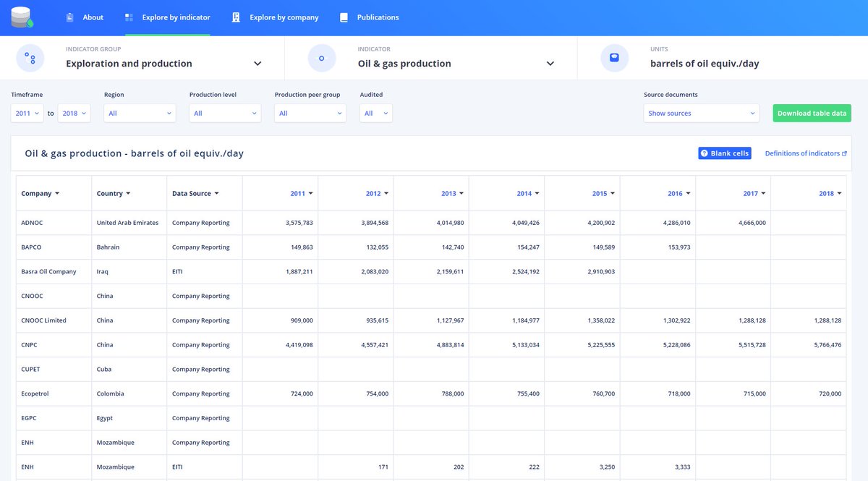Open the Show sources dropdown

702,114
